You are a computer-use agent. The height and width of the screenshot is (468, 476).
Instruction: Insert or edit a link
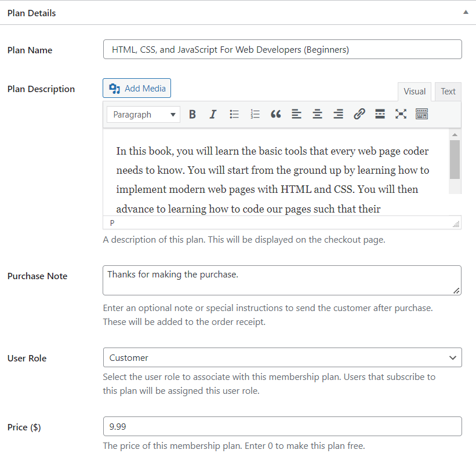point(359,114)
